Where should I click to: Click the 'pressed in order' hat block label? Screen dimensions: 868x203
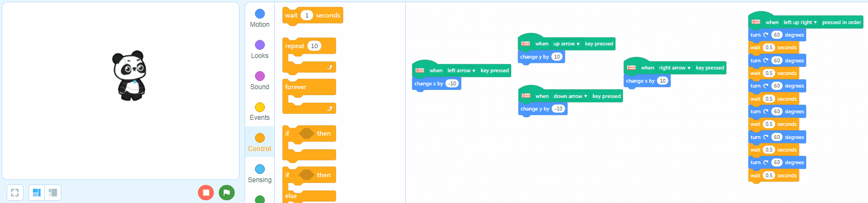click(841, 22)
